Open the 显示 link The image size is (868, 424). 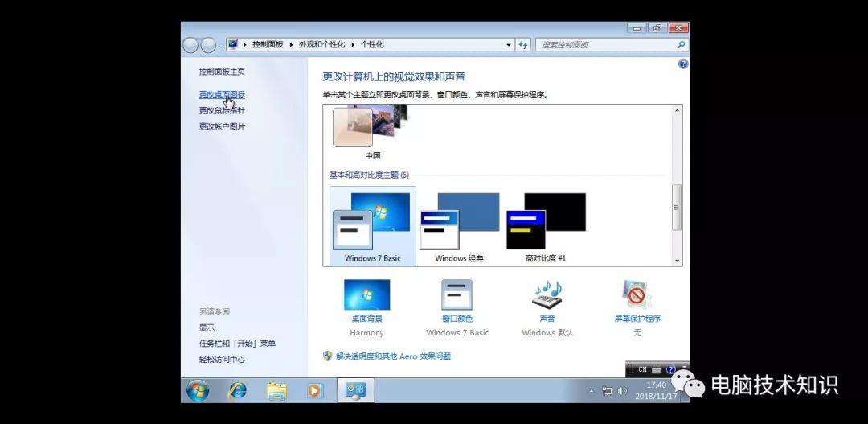point(207,327)
